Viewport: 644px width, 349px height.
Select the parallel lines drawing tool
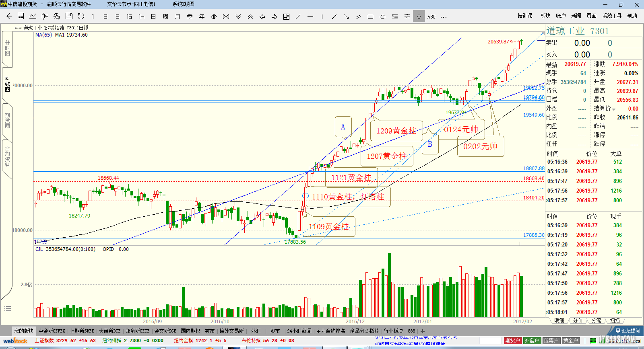(359, 16)
